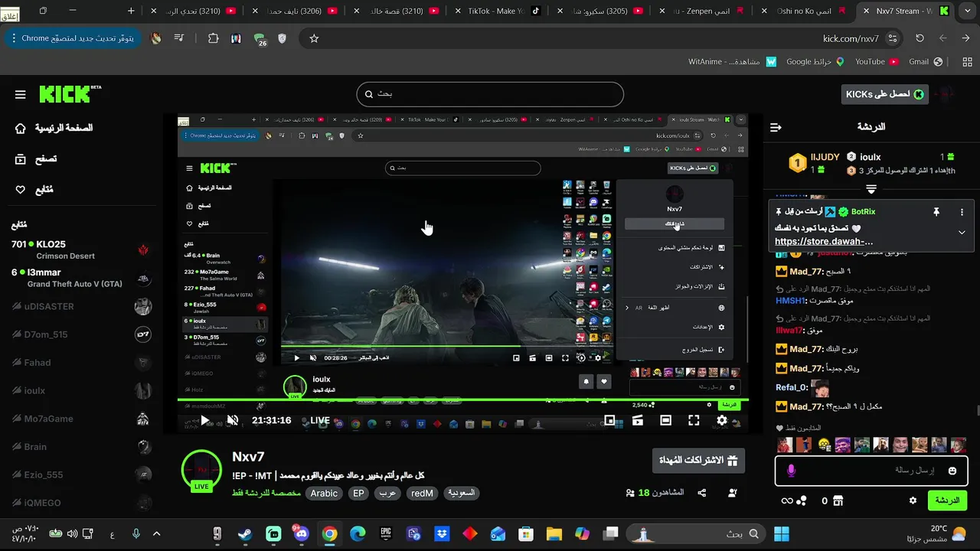Go to Home (الصفحة الرئيسية)
Viewport: 980px width, 551px height.
coord(54,128)
